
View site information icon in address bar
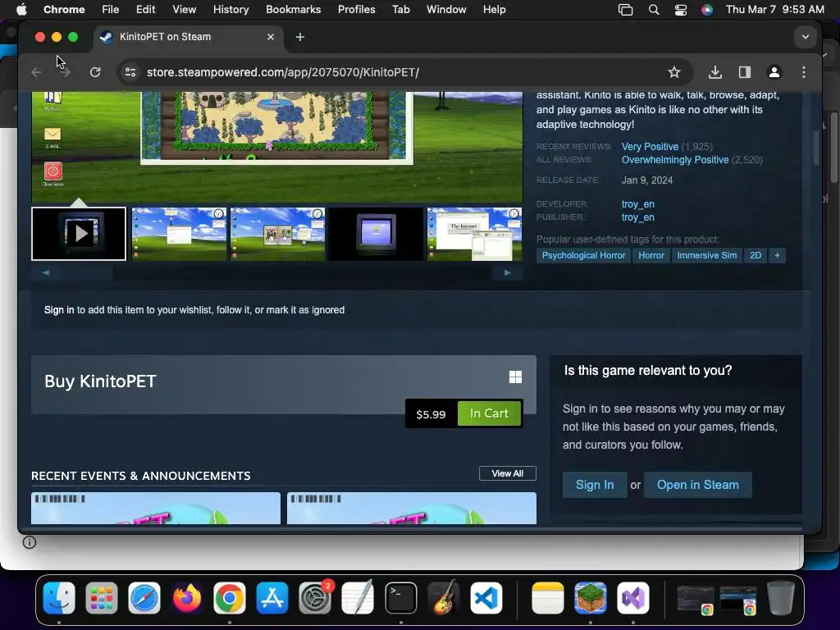pyautogui.click(x=130, y=72)
